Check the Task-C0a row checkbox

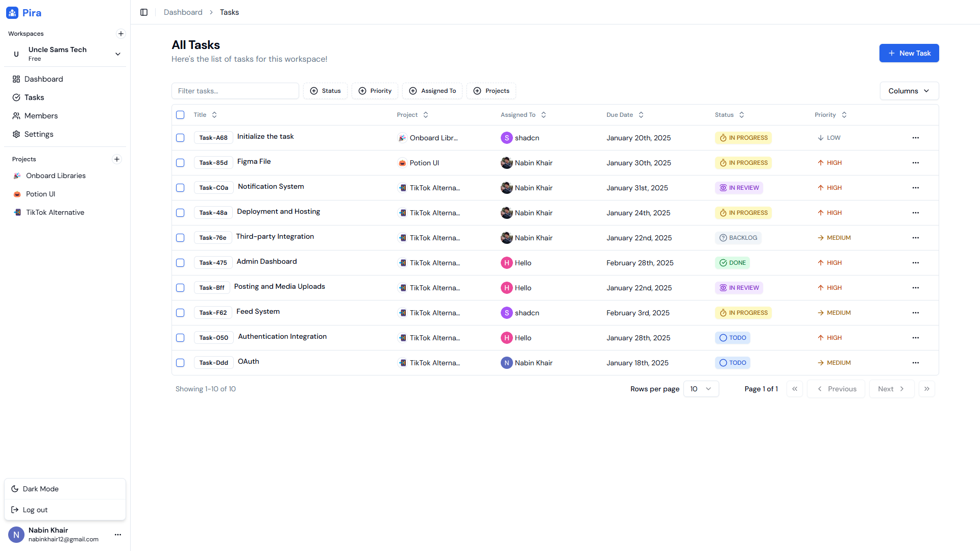click(180, 188)
